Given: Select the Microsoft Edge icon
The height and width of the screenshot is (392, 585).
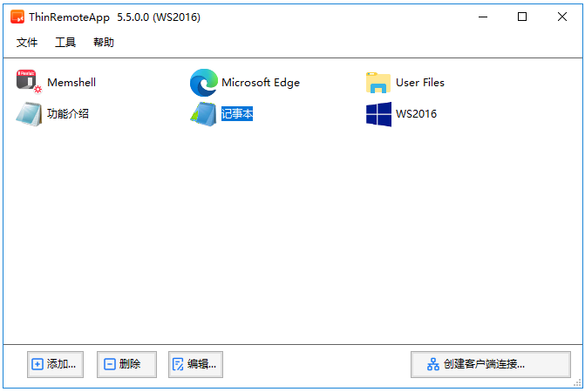Looking at the screenshot, I should click(203, 83).
